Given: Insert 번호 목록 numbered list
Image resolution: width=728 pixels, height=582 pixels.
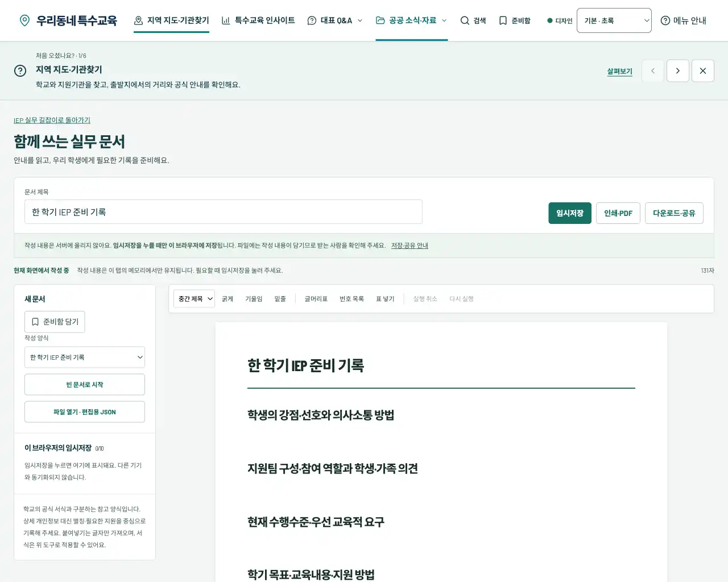Looking at the screenshot, I should point(351,299).
